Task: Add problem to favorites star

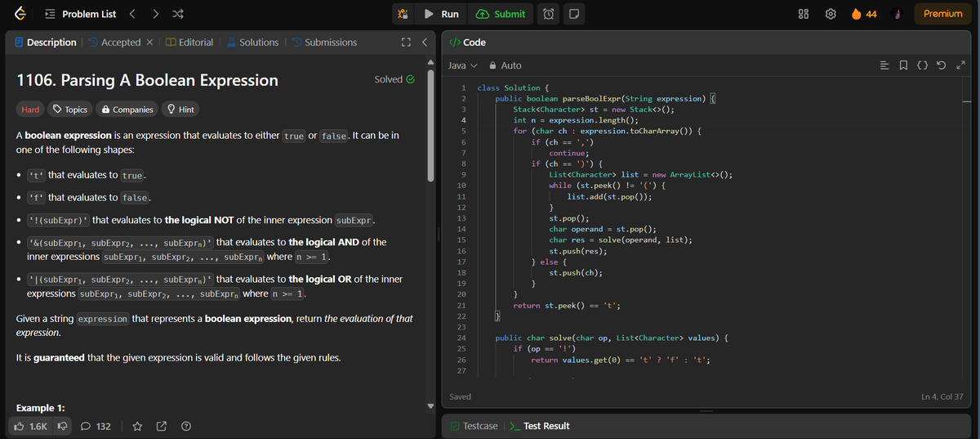Action: click(x=138, y=426)
